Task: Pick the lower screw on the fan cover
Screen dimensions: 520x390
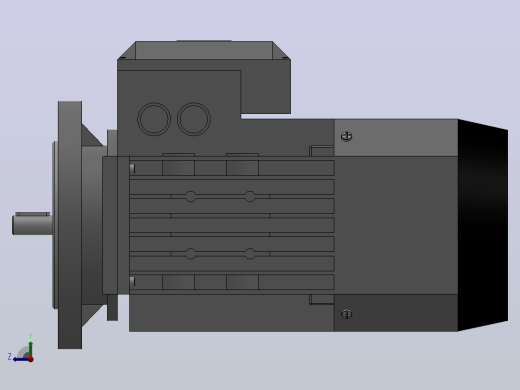Action: (347, 314)
